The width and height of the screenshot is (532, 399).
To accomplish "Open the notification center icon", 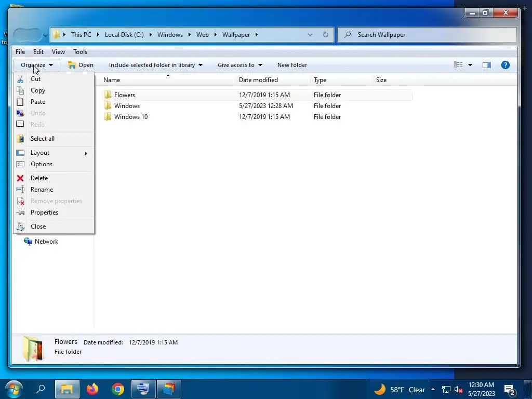I will (x=510, y=390).
